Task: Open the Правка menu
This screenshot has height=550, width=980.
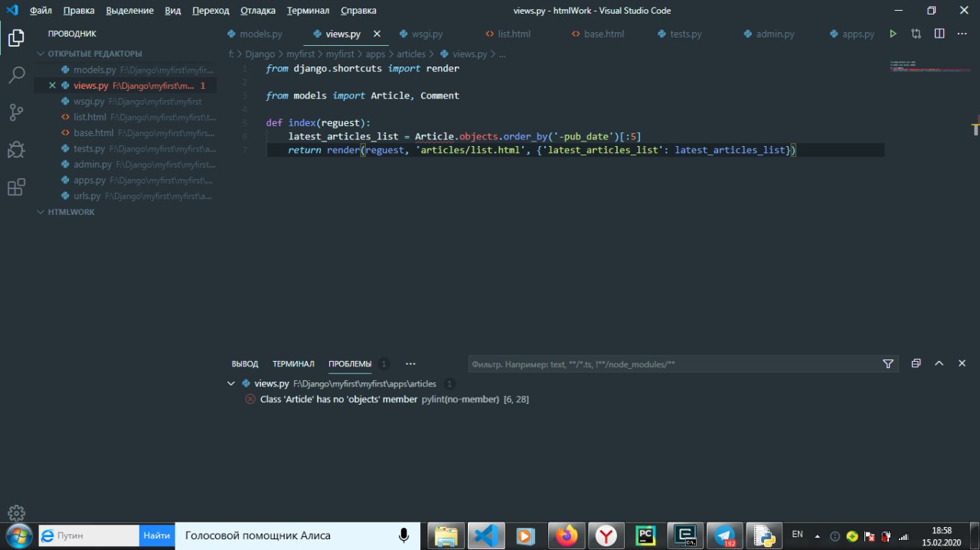Action: pos(80,11)
